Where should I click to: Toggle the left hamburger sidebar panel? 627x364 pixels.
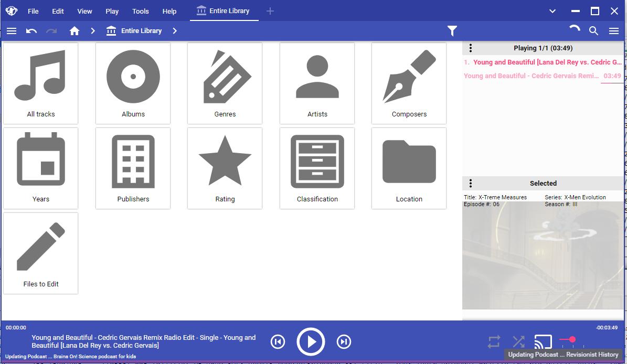[x=12, y=31]
